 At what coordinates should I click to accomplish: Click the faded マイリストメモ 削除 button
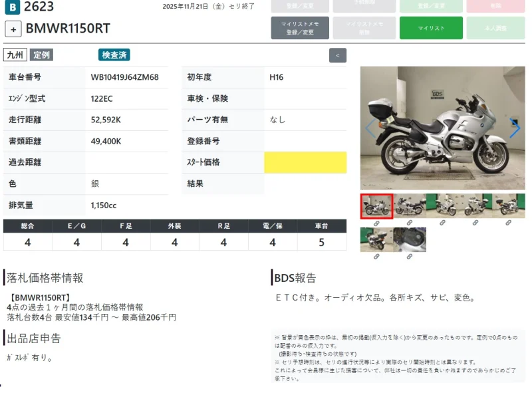(x=364, y=28)
